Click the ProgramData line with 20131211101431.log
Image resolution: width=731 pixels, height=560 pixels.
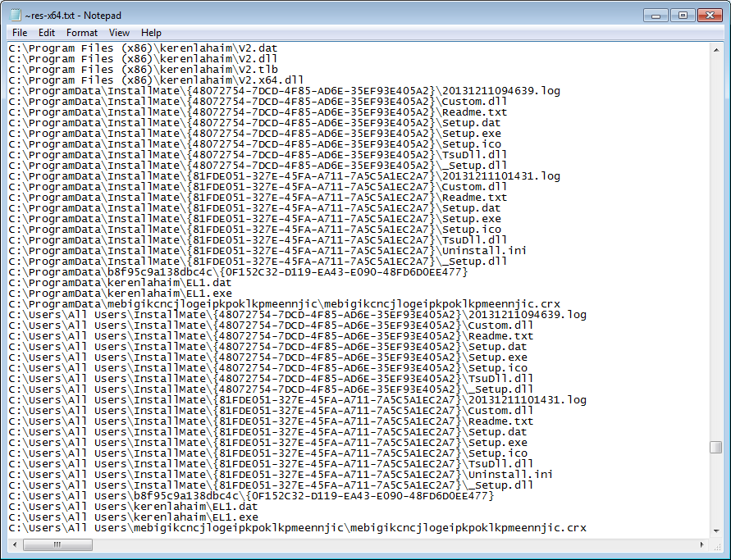coord(285,176)
